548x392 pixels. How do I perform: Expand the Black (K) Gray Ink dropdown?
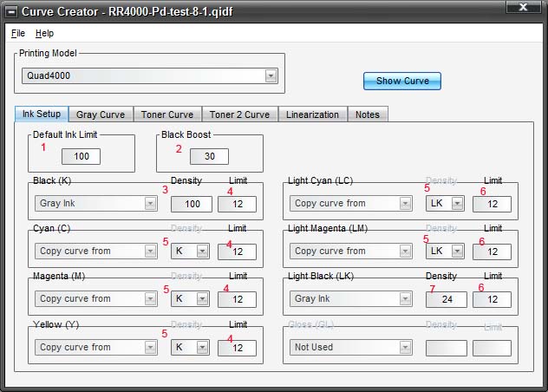150,204
